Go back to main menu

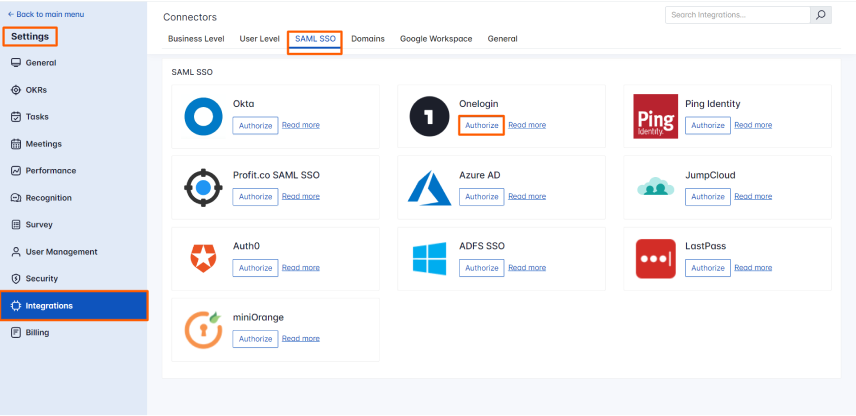[46, 14]
